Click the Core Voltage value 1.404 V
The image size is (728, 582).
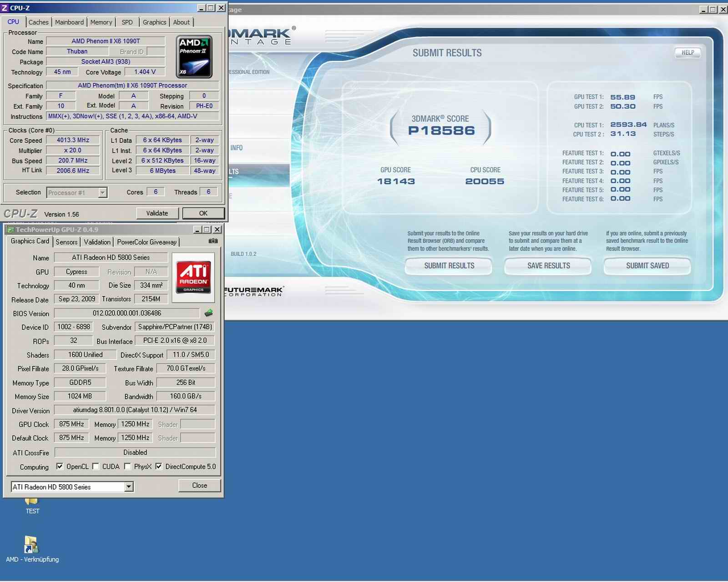145,72
